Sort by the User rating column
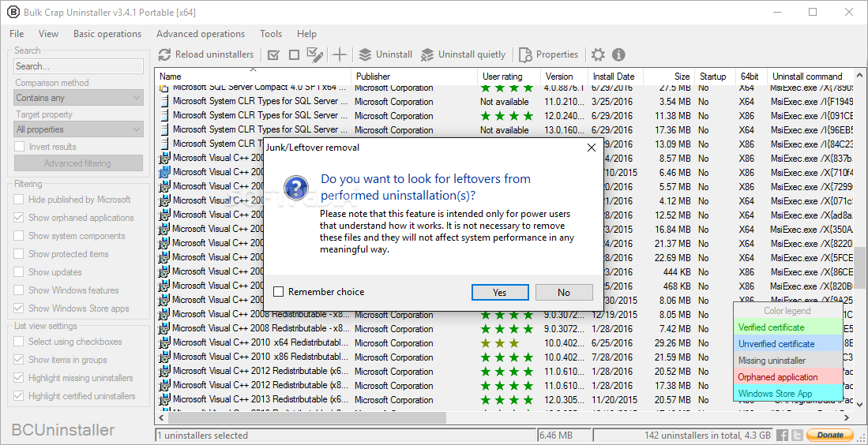 coord(509,77)
